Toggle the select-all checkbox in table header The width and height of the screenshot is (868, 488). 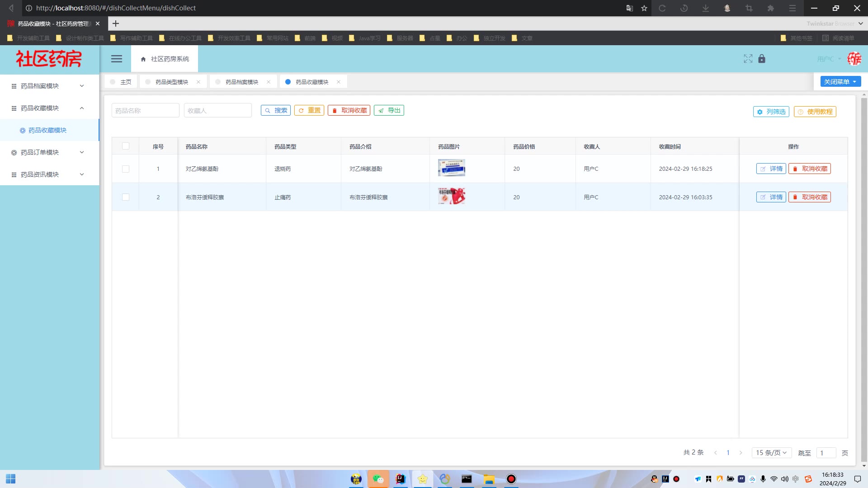(126, 146)
